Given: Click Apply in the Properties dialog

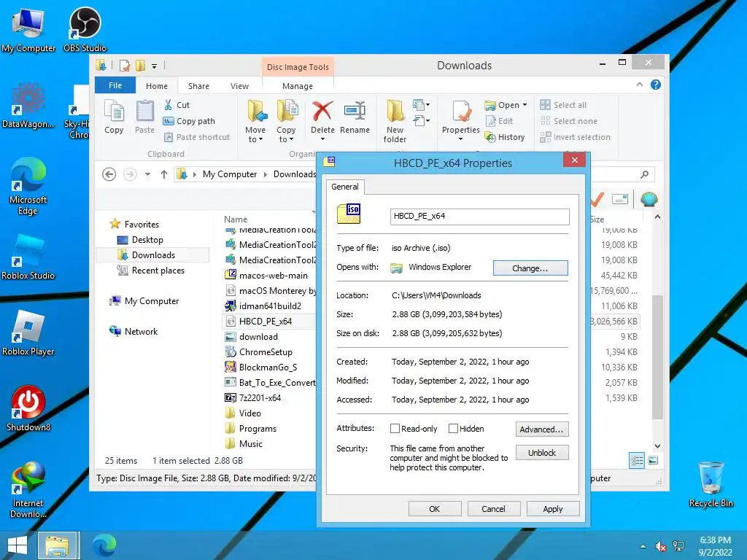Looking at the screenshot, I should click(553, 508).
